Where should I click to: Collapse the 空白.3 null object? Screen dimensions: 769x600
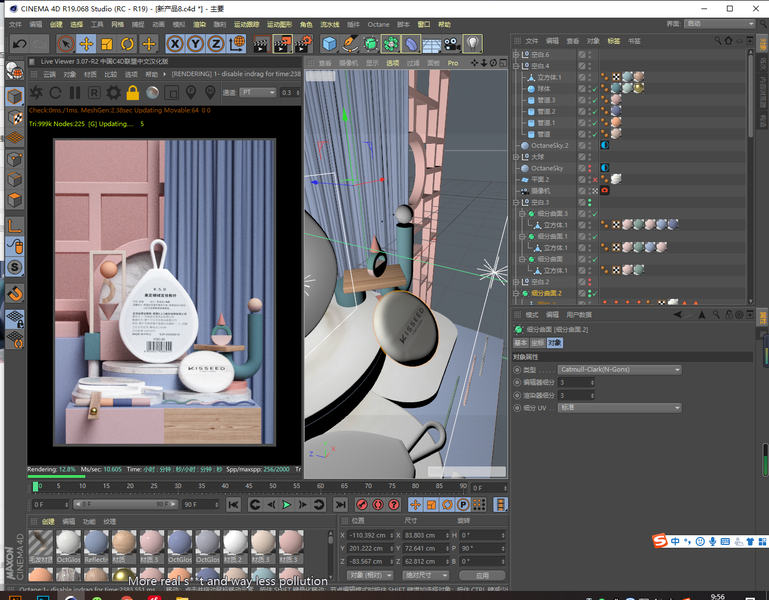516,202
